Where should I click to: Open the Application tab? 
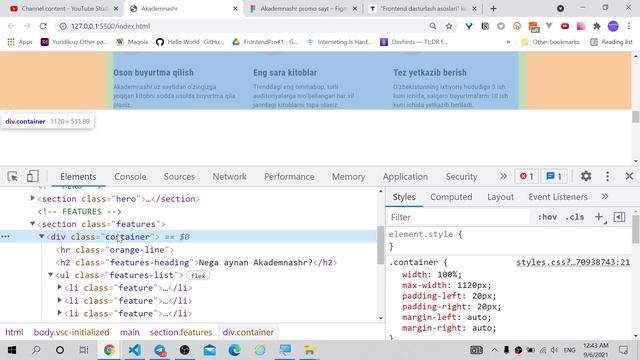(405, 177)
